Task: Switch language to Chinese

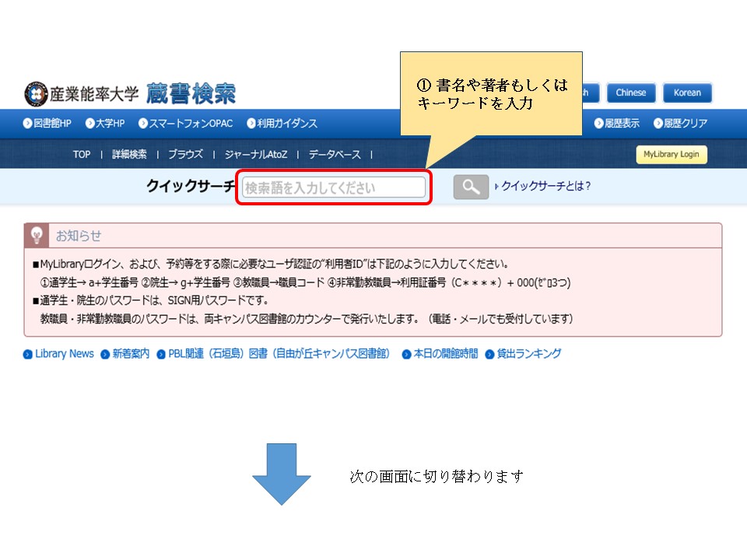Action: tap(631, 93)
